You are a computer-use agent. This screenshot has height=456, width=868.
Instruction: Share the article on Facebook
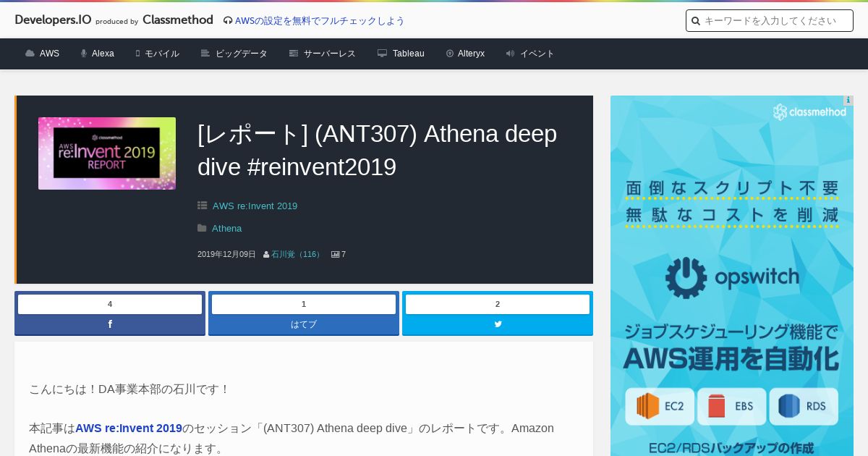[110, 324]
